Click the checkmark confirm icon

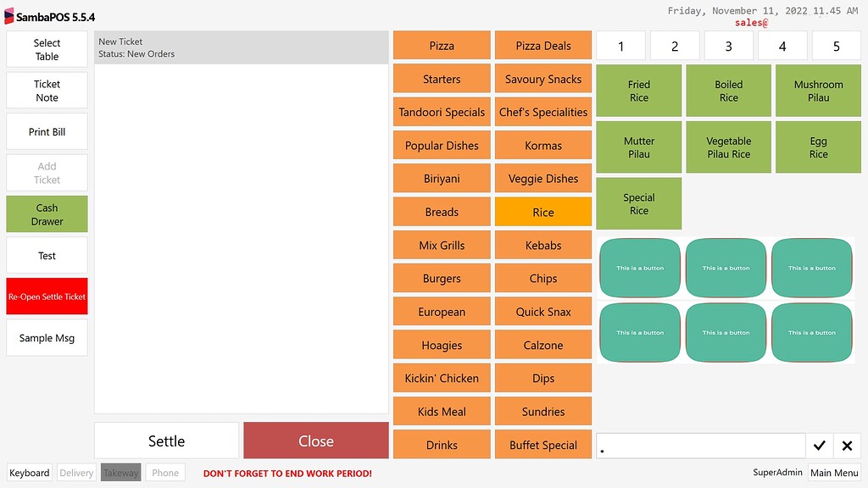pos(820,446)
